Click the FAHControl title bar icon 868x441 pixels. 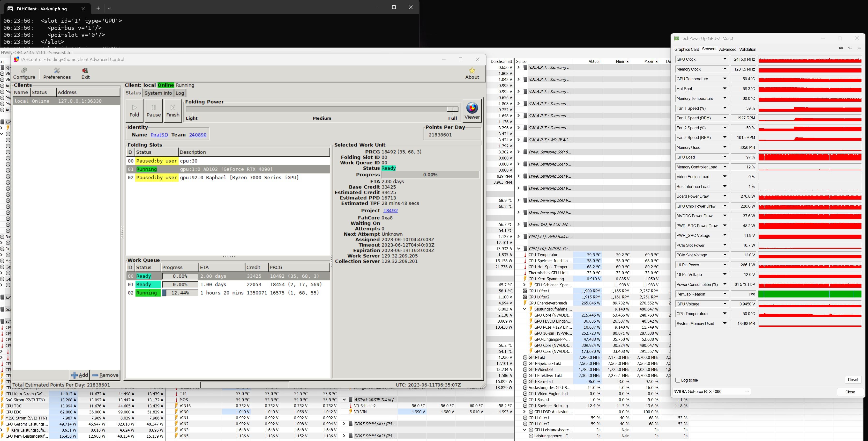(16, 59)
